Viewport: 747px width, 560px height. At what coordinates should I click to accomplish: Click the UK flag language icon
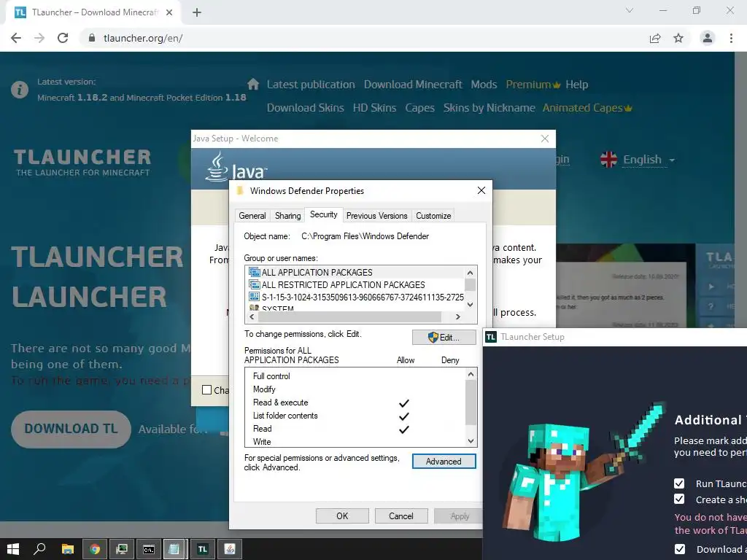pos(608,160)
